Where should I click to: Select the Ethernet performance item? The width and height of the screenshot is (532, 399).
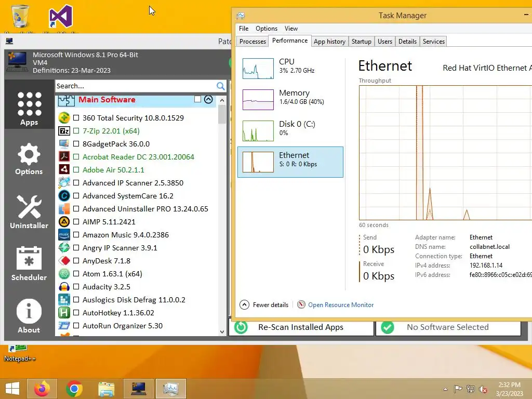(290, 162)
